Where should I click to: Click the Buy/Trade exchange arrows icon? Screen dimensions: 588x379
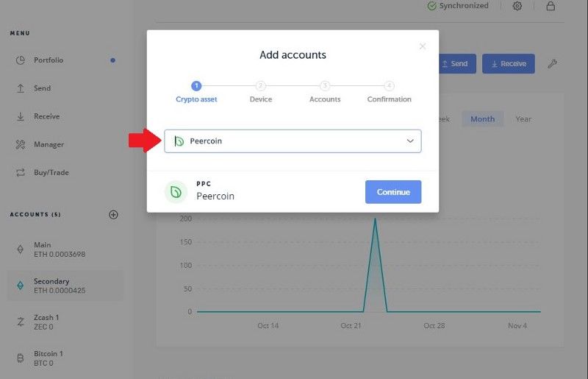click(21, 172)
